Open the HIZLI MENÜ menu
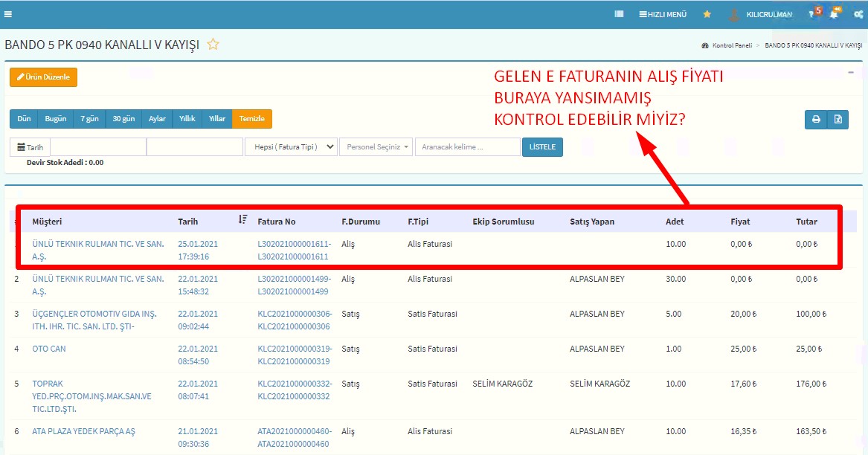 pos(663,14)
